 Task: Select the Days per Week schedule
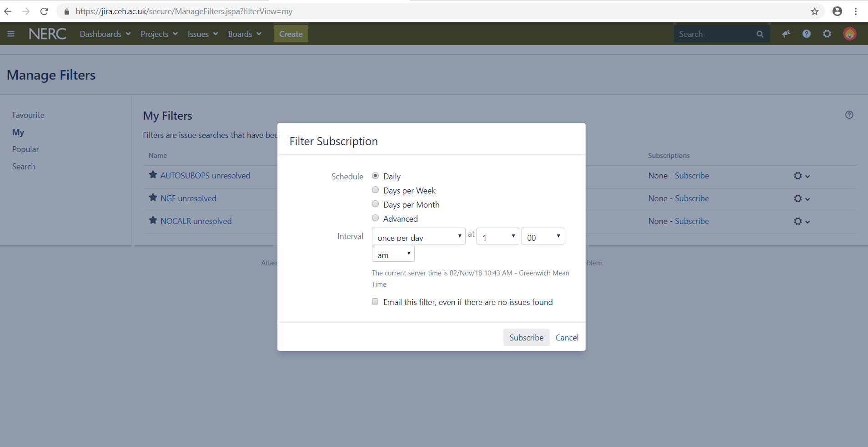(375, 190)
